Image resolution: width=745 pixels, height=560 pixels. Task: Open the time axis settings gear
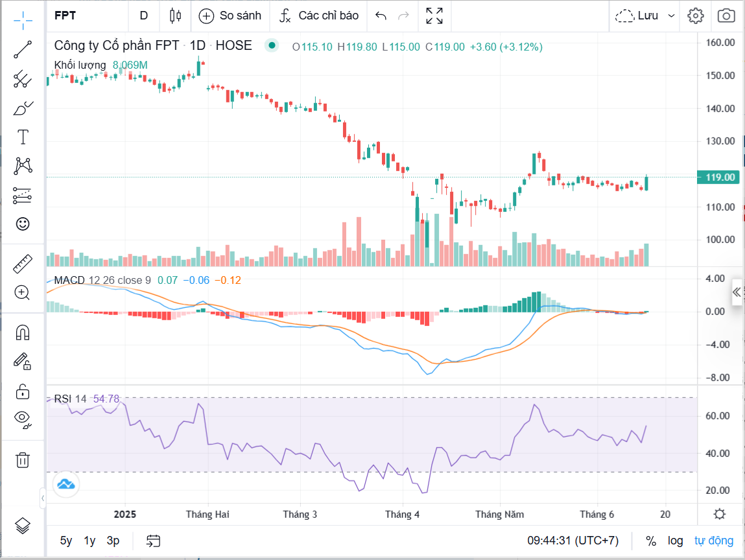click(720, 514)
